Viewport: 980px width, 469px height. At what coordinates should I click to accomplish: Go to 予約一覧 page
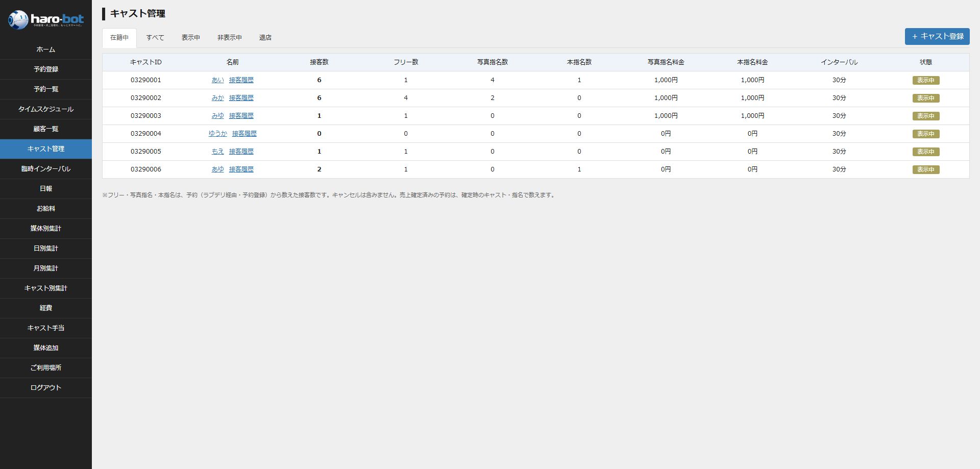click(46, 89)
